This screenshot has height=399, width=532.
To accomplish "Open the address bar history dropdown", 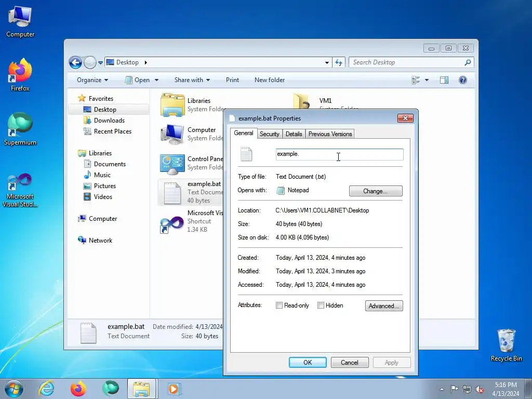I will coord(327,62).
